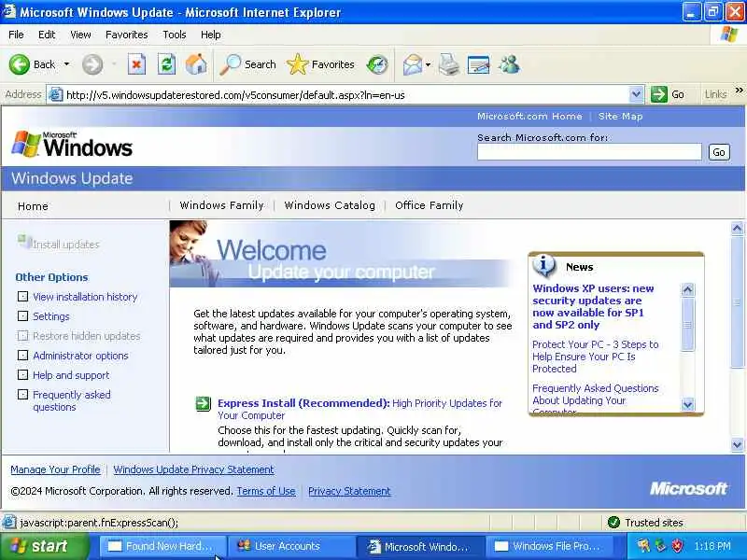Switch to Found New Hardware taskbar item
The width and height of the screenshot is (747, 560).
point(162,546)
